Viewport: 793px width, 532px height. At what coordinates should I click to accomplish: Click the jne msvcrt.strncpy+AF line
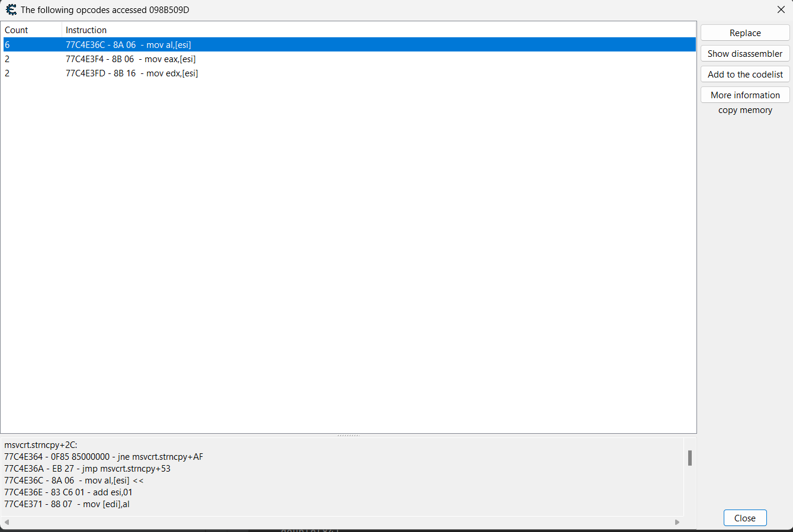coord(104,457)
